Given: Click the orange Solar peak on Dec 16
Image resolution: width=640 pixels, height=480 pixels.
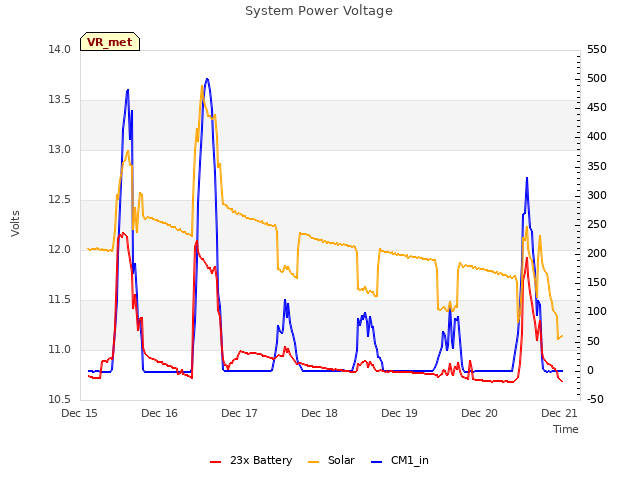Looking at the screenshot, I should [x=202, y=86].
